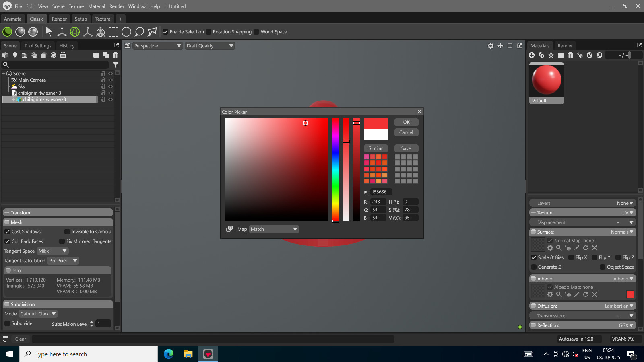Click the scene filter funnel icon
Viewport: 644px width, 362px height.
(x=116, y=65)
